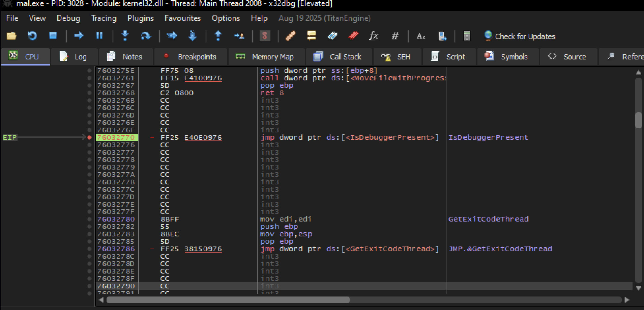Select the GetExitCodeThread comment label
This screenshot has height=310, width=644.
pyautogui.click(x=488, y=219)
